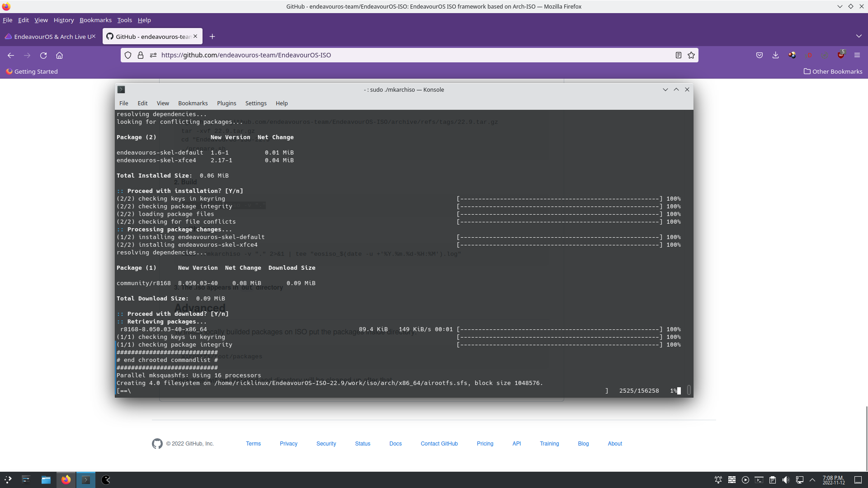The image size is (868, 488).
Task: Open GitHub API footer link
Action: (x=517, y=444)
